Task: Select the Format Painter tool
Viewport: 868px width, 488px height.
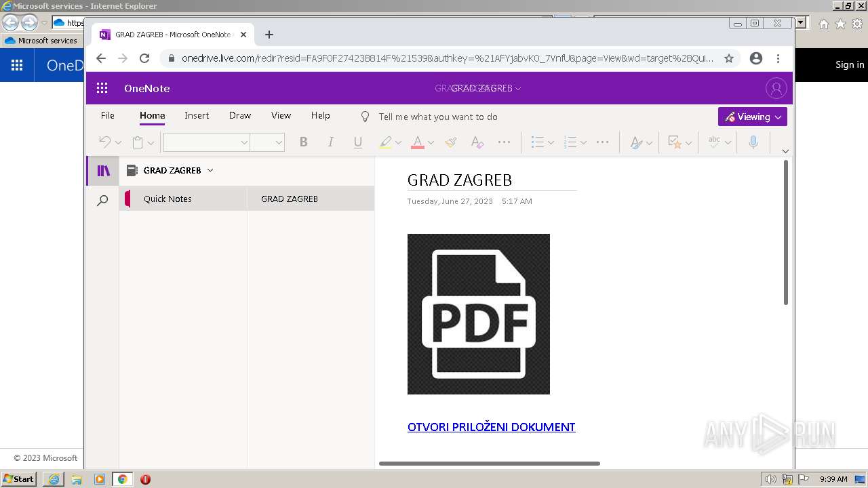Action: point(450,142)
